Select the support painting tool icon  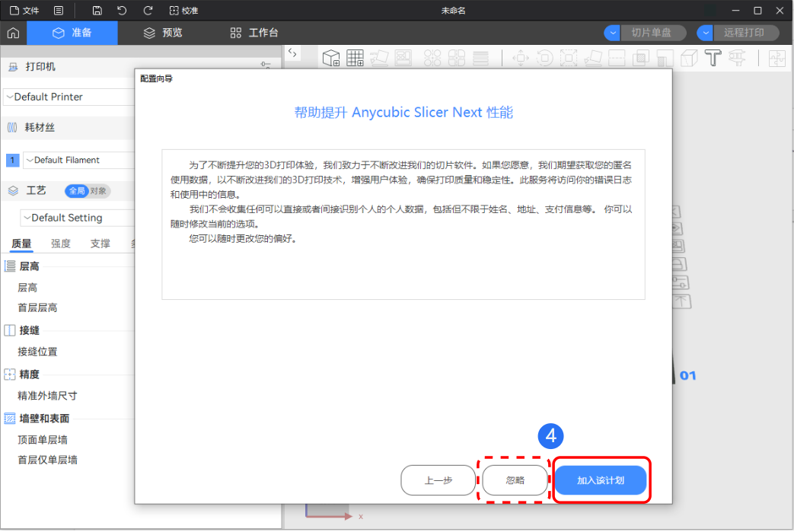[665, 58]
